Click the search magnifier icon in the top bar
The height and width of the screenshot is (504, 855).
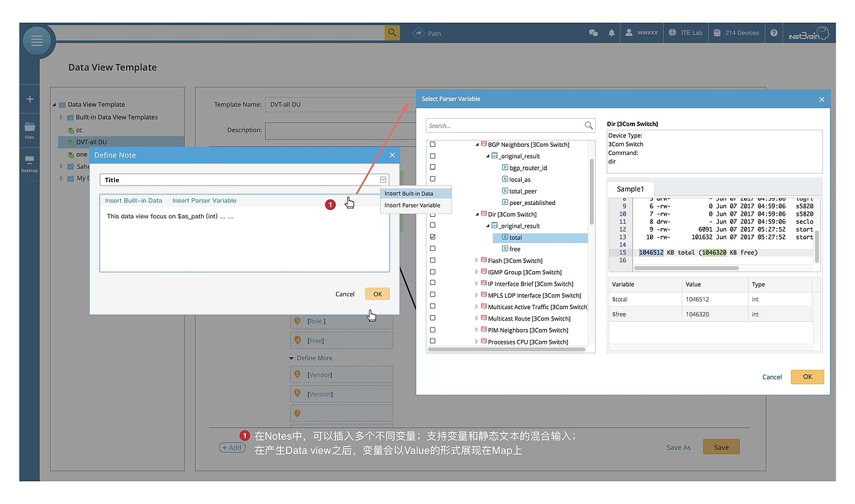point(391,32)
